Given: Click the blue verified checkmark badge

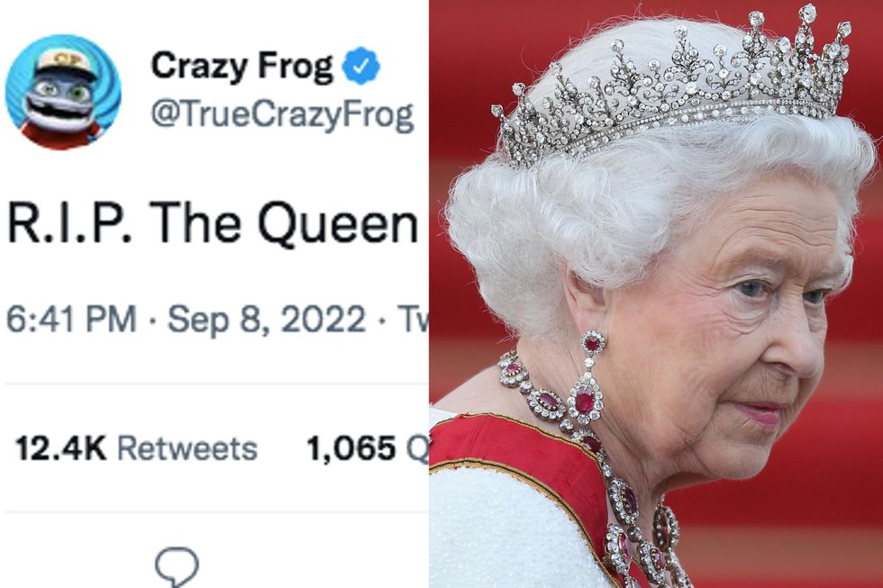Looking at the screenshot, I should pyautogui.click(x=361, y=68).
